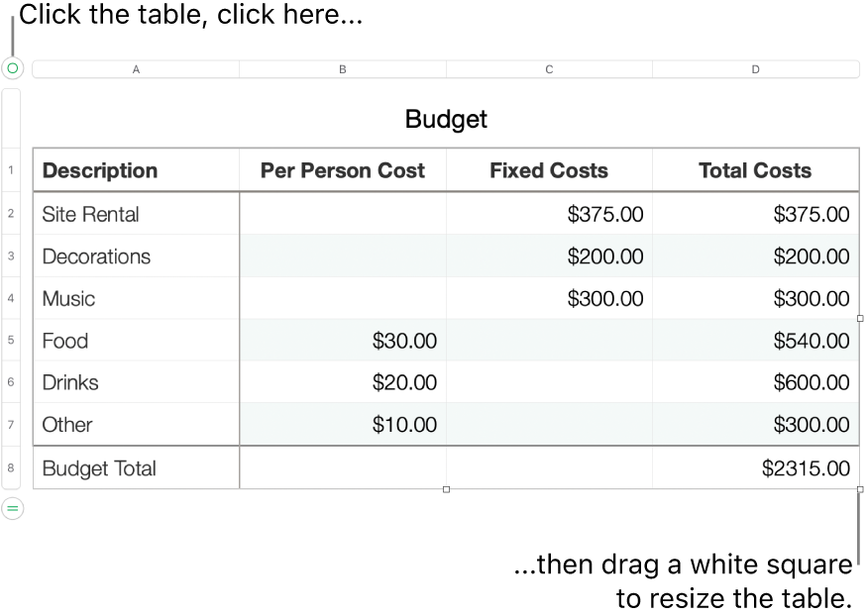Click the Per Person Cost header
Viewport: 867px width, 616px height.
click(342, 169)
